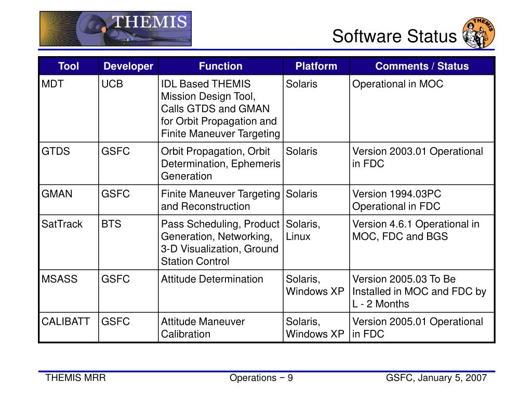Click the 'Version 4.6.1 Operational in MOC' cell
This screenshot has width=532, height=399.
pyautogui.click(x=422, y=242)
